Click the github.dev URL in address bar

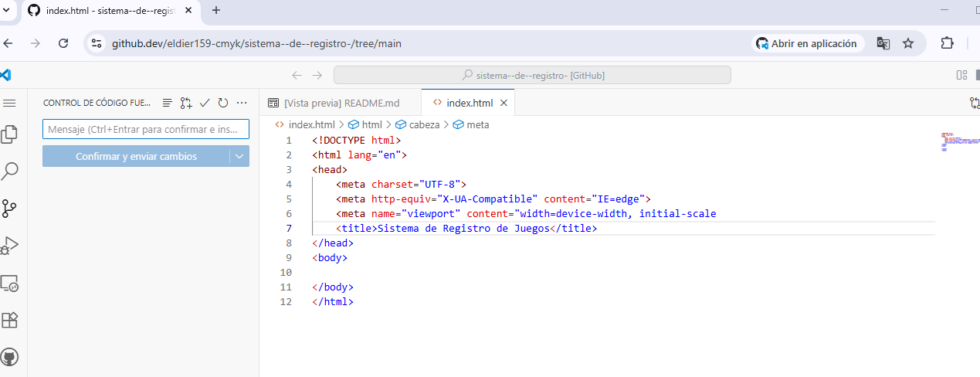[256, 44]
